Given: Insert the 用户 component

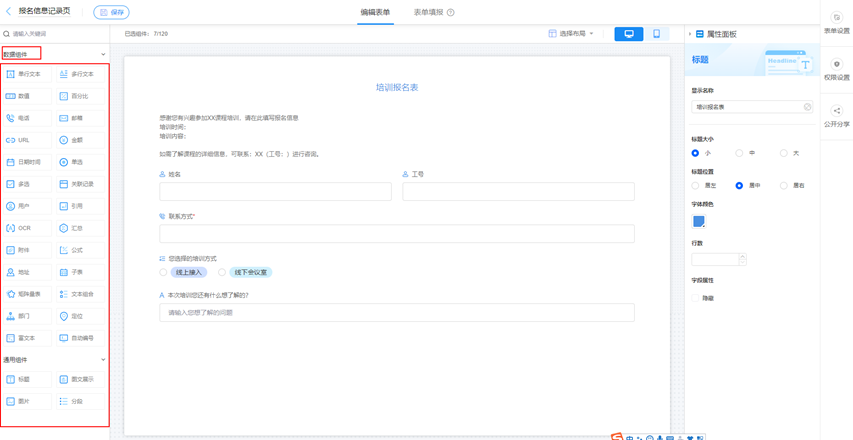Looking at the screenshot, I should pyautogui.click(x=27, y=206).
